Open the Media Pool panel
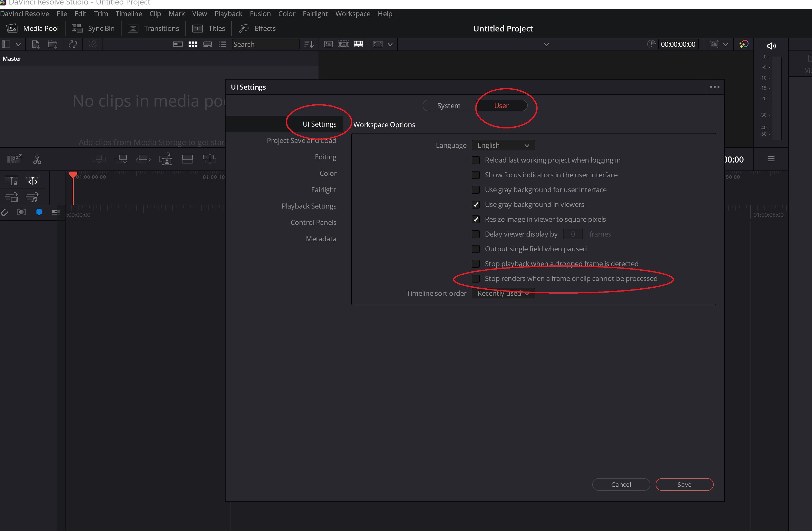 (33, 28)
